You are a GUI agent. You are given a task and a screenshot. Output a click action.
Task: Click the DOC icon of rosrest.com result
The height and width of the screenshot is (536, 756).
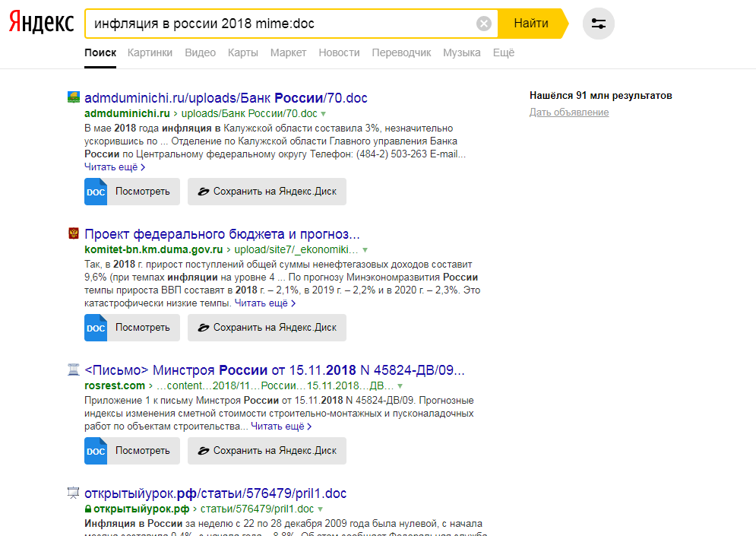[96, 451]
